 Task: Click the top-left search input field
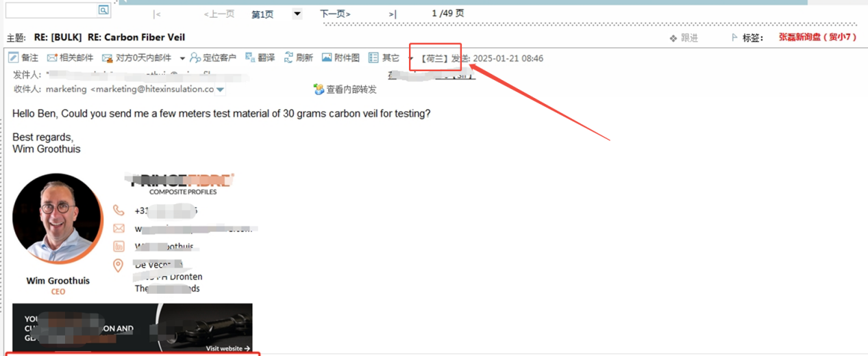pos(51,10)
